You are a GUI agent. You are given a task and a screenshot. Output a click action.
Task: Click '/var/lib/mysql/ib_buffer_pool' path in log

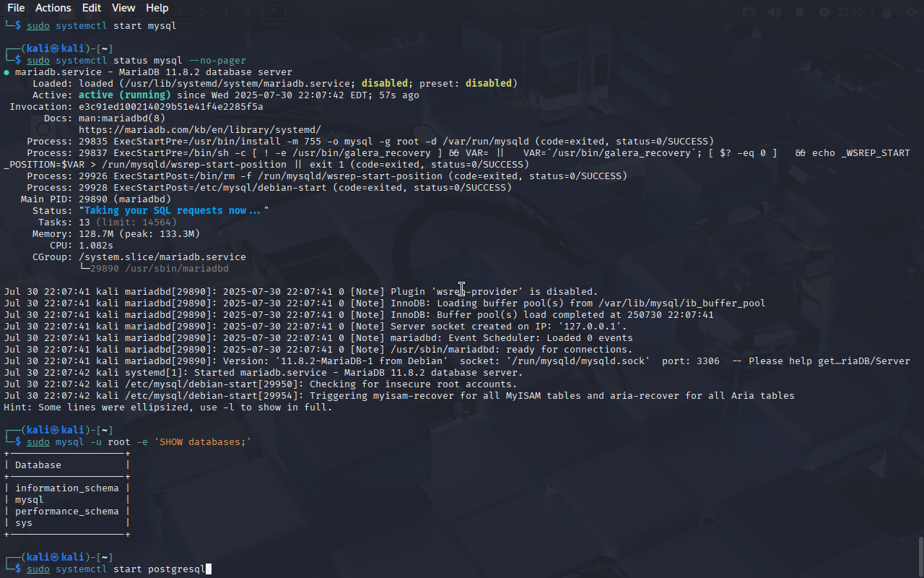pos(682,303)
